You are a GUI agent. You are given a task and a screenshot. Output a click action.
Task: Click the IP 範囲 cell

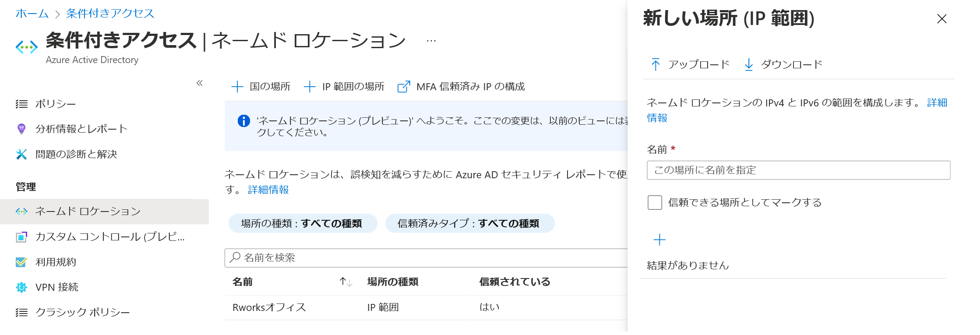(x=383, y=307)
